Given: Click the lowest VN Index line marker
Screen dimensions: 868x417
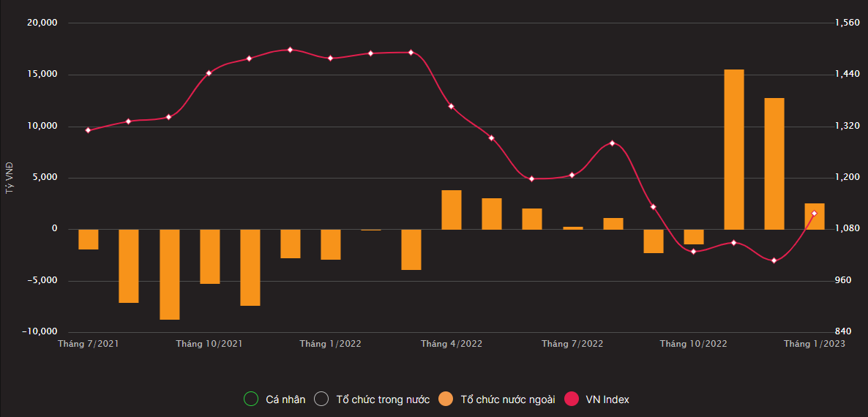Looking at the screenshot, I should pyautogui.click(x=774, y=260).
